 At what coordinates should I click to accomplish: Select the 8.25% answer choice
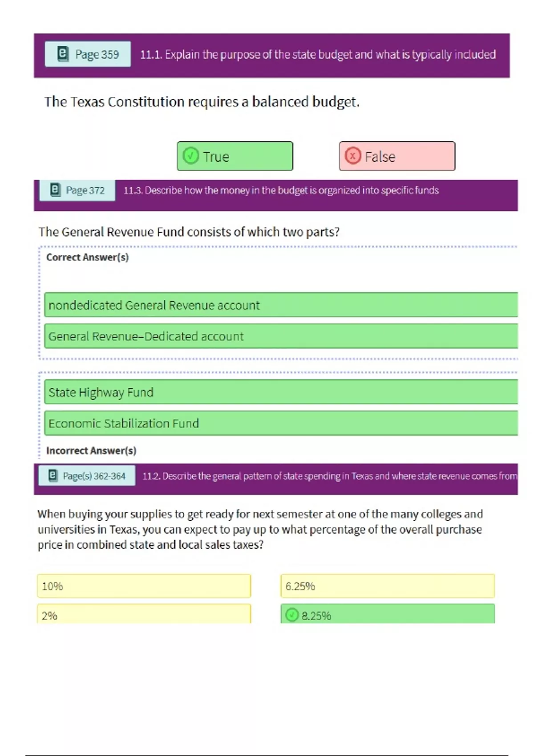tap(387, 615)
